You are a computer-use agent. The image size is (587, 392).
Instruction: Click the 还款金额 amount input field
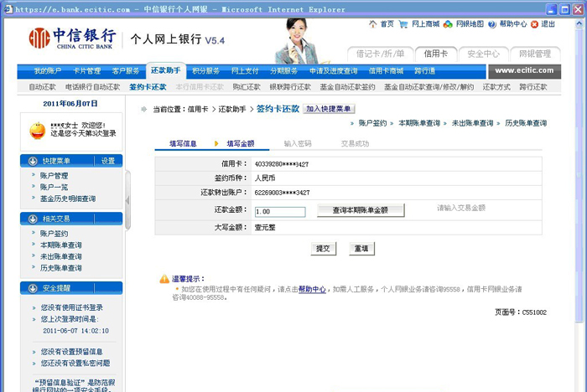[279, 212]
